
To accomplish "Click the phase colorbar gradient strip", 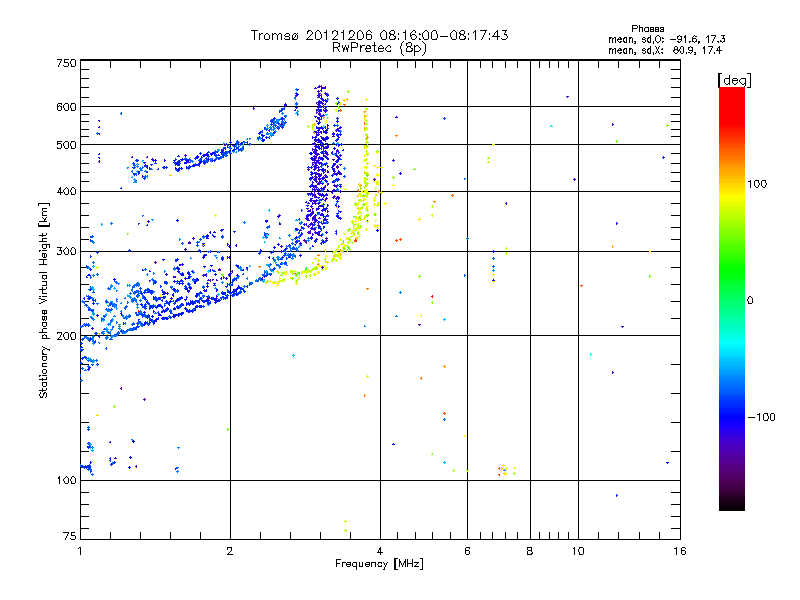I will 732,299.
